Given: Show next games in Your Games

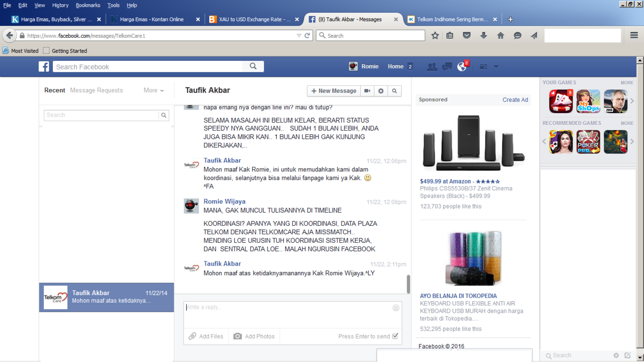Looking at the screenshot, I should point(632,101).
